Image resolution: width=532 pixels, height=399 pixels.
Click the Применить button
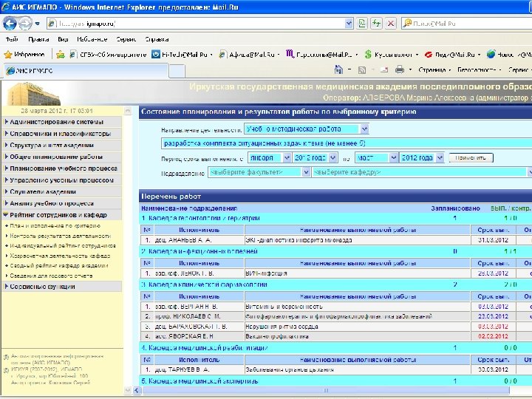pyautogui.click(x=471, y=158)
